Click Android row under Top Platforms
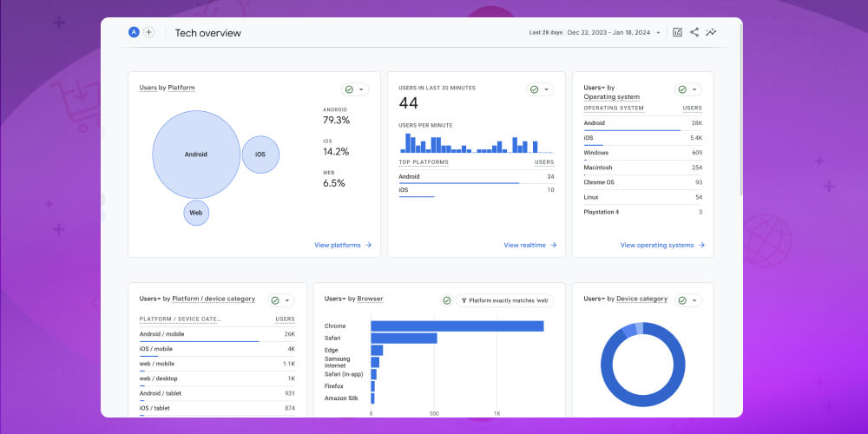This screenshot has width=868, height=434. 476,177
